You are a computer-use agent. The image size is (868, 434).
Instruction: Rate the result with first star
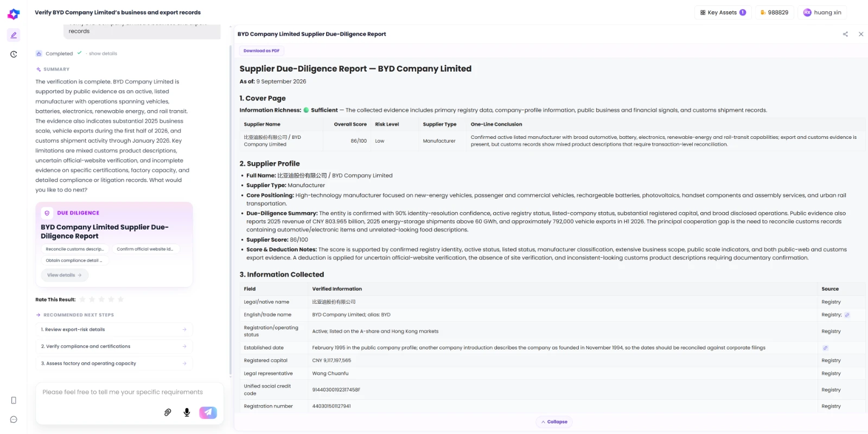pos(82,299)
